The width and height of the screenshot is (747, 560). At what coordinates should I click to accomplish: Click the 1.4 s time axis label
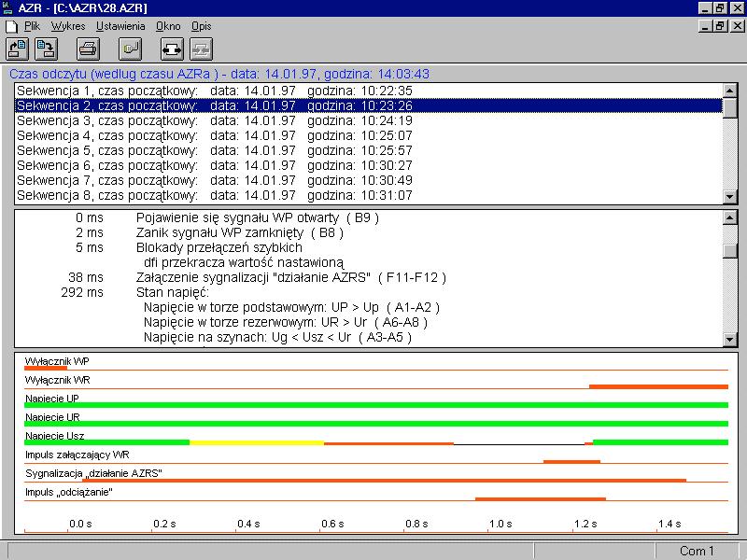(669, 524)
